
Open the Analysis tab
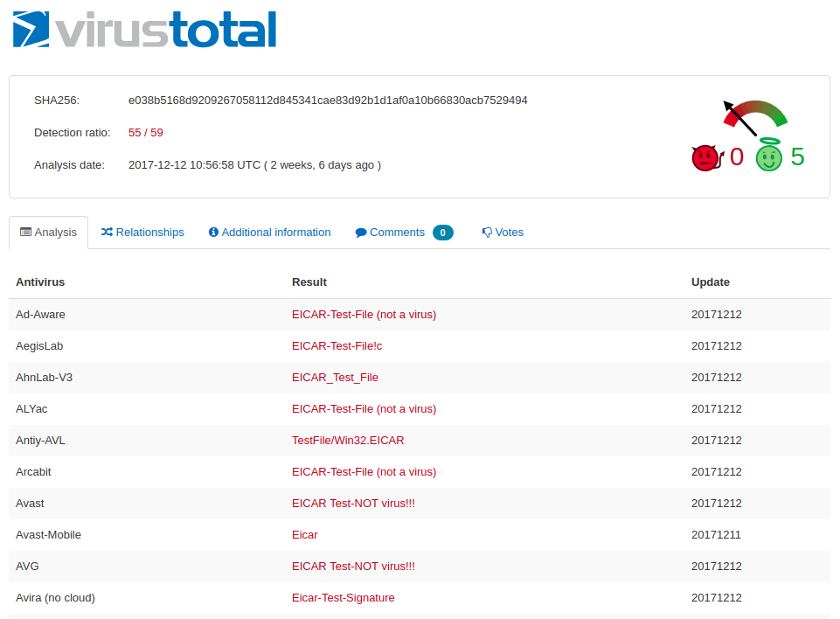pyautogui.click(x=48, y=233)
